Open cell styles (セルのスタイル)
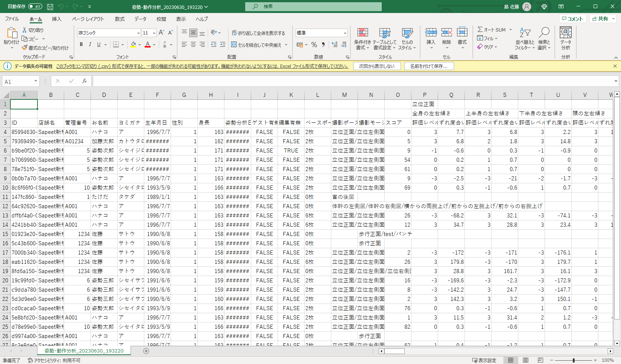 point(407,39)
